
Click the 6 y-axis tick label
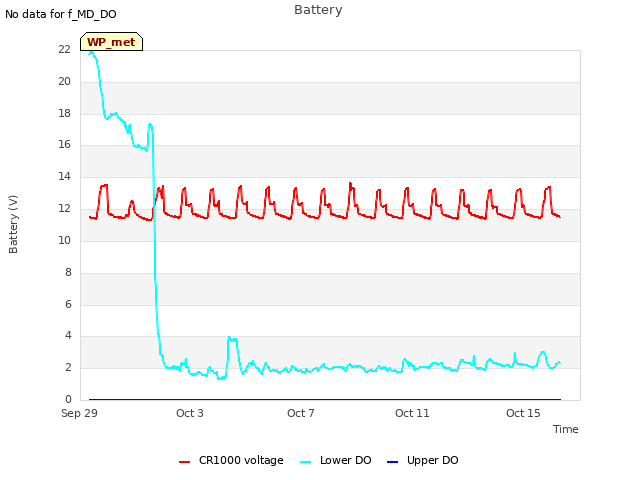[68, 304]
